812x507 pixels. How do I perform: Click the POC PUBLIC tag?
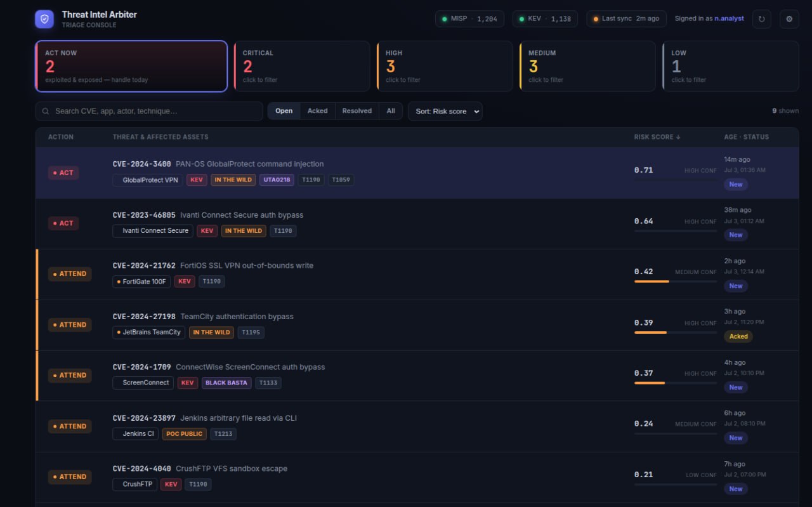185,433
